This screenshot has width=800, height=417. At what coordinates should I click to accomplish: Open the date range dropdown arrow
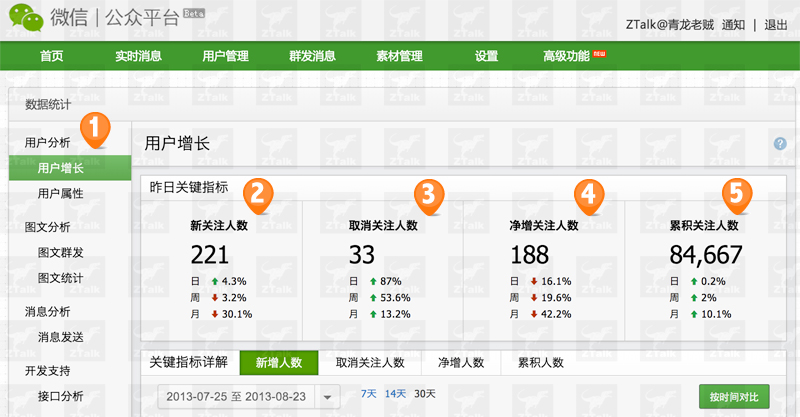(328, 397)
